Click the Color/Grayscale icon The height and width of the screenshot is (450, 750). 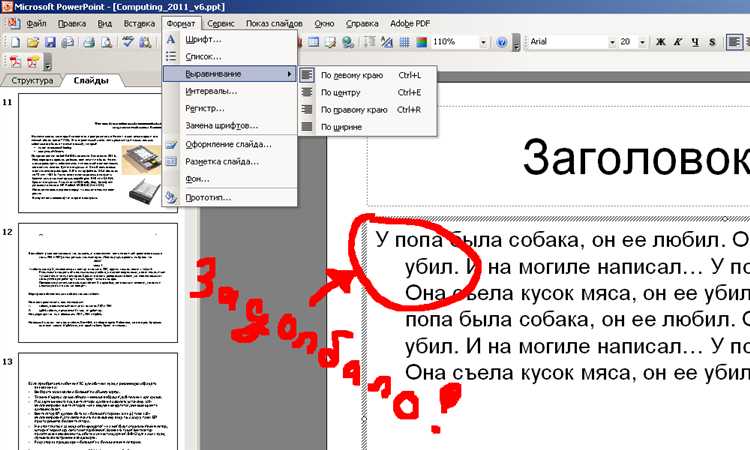point(421,42)
